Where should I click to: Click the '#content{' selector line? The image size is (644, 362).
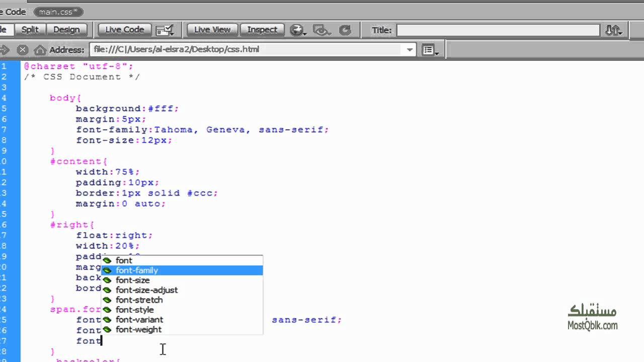[x=78, y=161]
